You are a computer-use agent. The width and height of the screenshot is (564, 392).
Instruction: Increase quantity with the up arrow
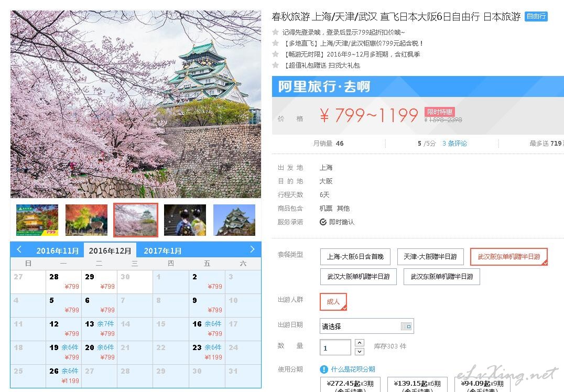[360, 343]
